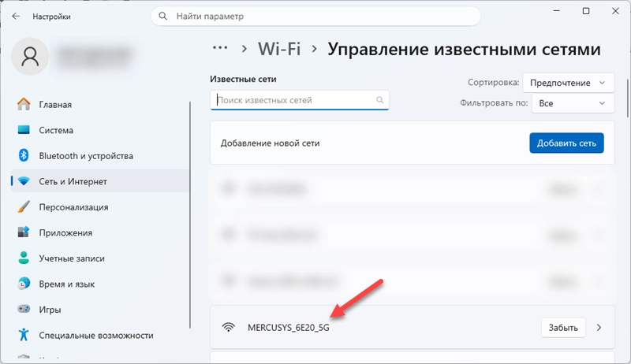Click the Учетные записи person icon
Screen dimensions: 631x364
[x=24, y=258]
